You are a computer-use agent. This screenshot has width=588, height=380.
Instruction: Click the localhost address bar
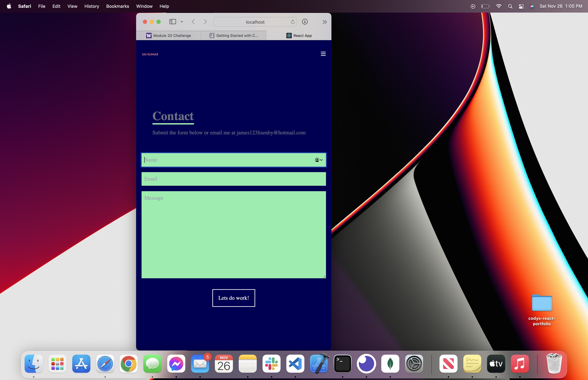point(255,22)
